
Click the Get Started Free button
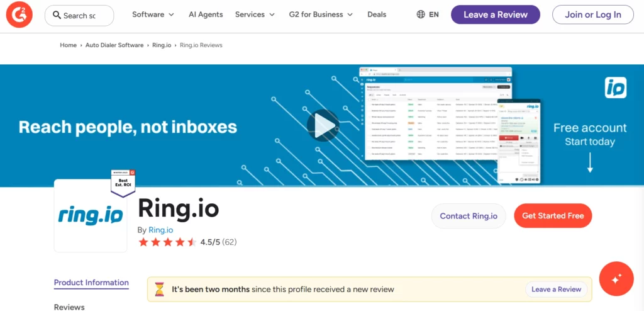pos(553,216)
